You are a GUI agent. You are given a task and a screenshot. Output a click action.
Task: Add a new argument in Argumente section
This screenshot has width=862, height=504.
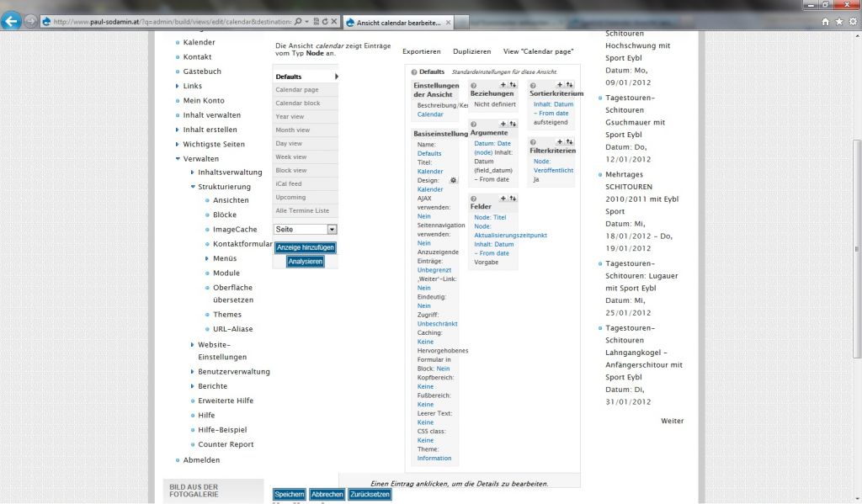click(x=503, y=124)
